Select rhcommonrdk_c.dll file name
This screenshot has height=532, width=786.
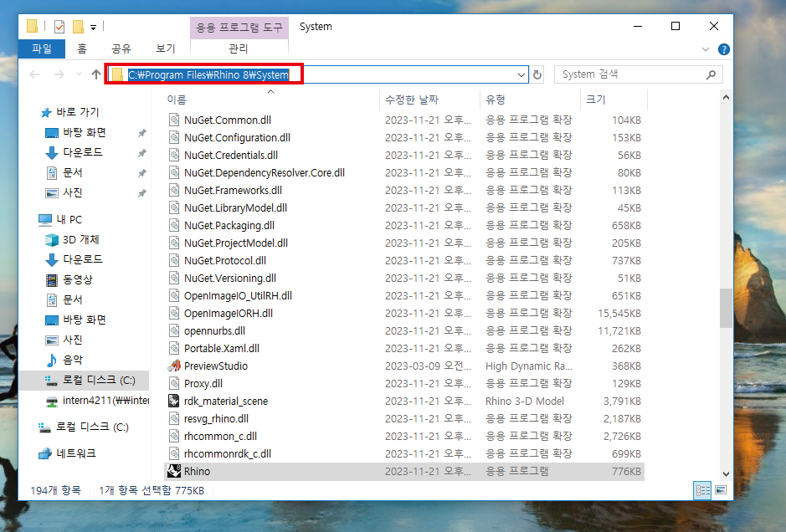pos(227,453)
